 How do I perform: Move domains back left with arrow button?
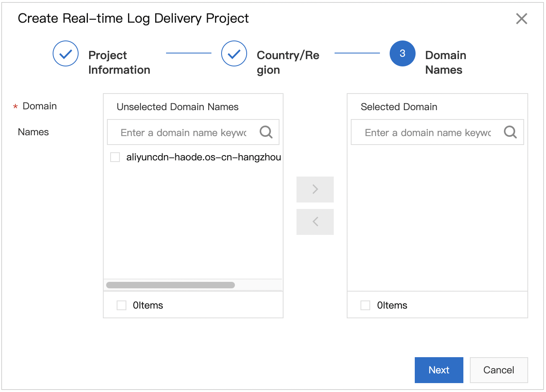click(x=315, y=222)
